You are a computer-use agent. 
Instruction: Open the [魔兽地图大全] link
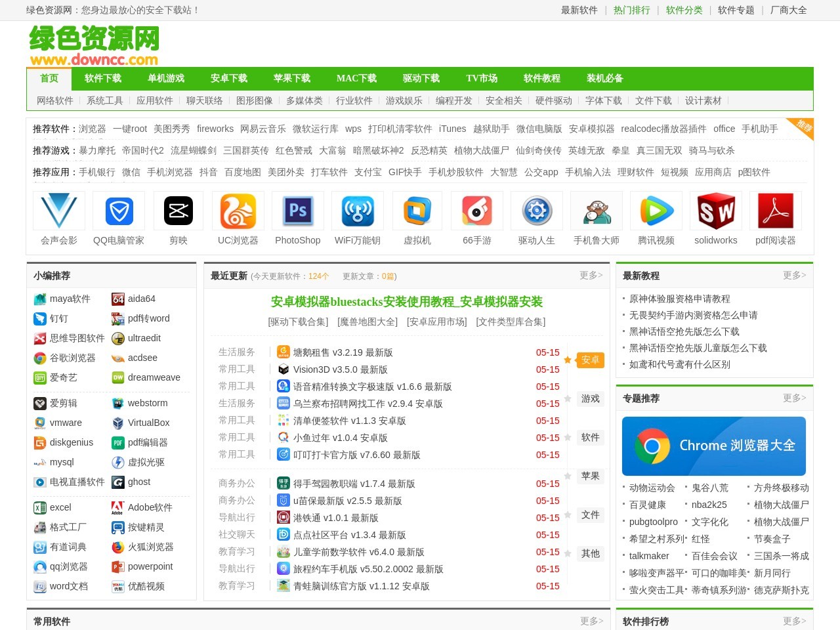[367, 322]
